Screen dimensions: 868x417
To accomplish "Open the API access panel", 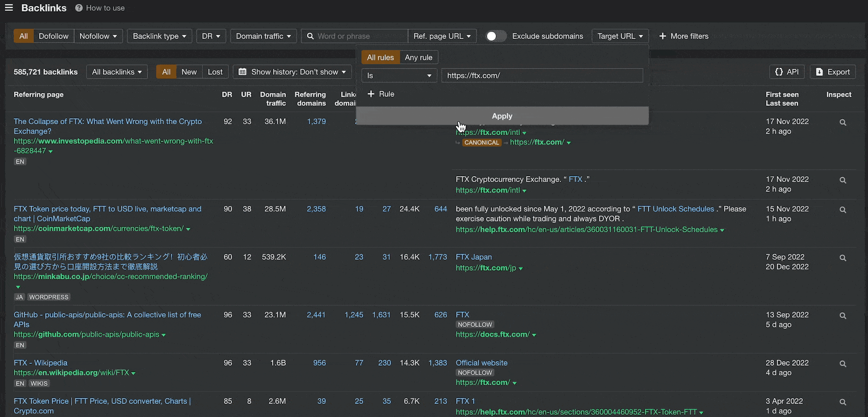I will (786, 72).
